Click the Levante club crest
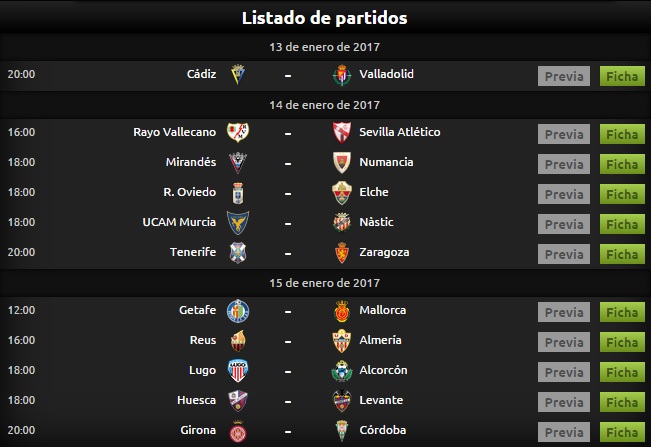The height and width of the screenshot is (447, 651). (342, 401)
